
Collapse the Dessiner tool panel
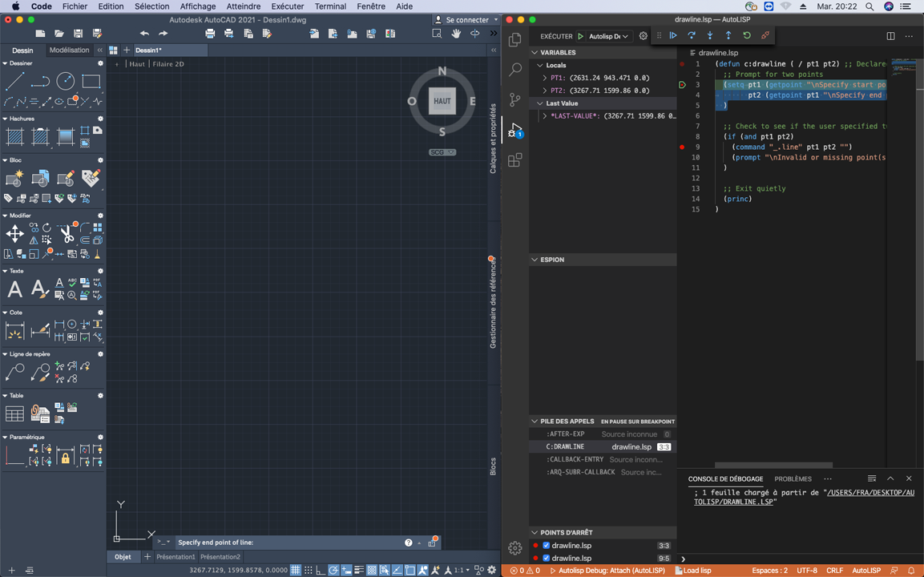[x=6, y=63]
